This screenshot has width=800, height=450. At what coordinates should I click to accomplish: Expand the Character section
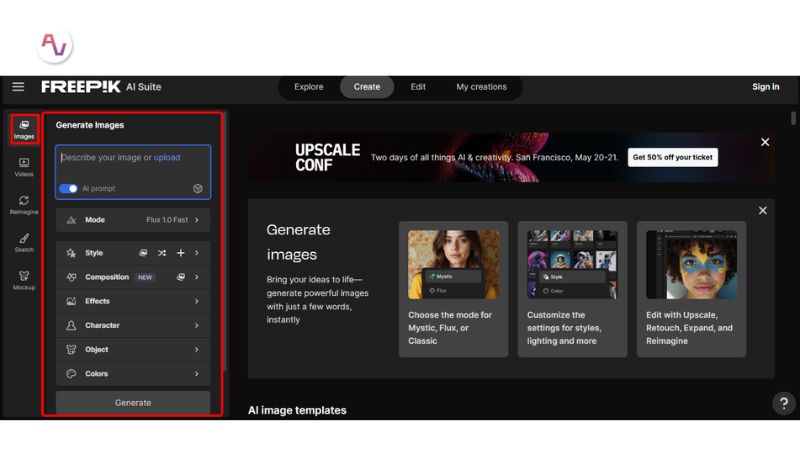coord(133,326)
